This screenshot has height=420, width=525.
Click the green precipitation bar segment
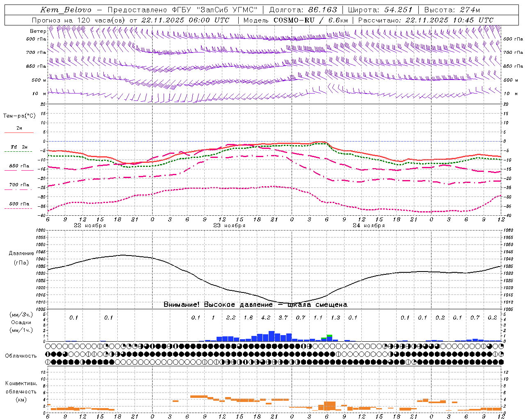[329, 336]
